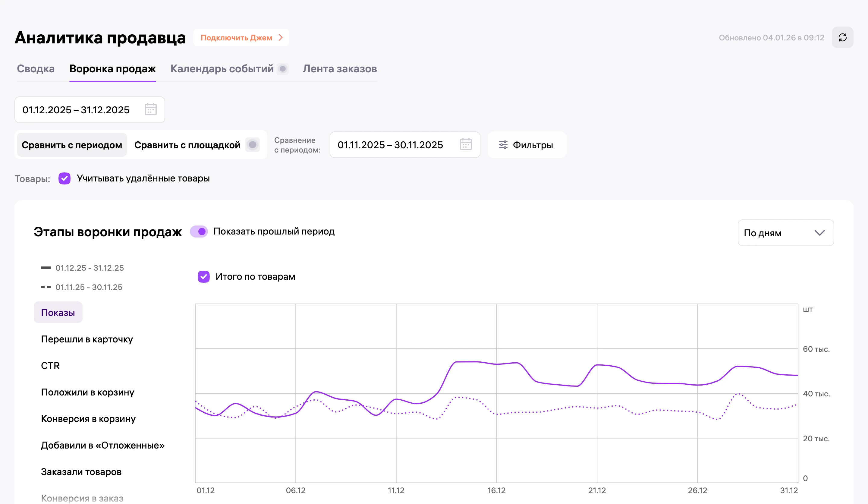The image size is (868, 504).
Task: Select Заказали товаров stage
Action: pyautogui.click(x=81, y=472)
